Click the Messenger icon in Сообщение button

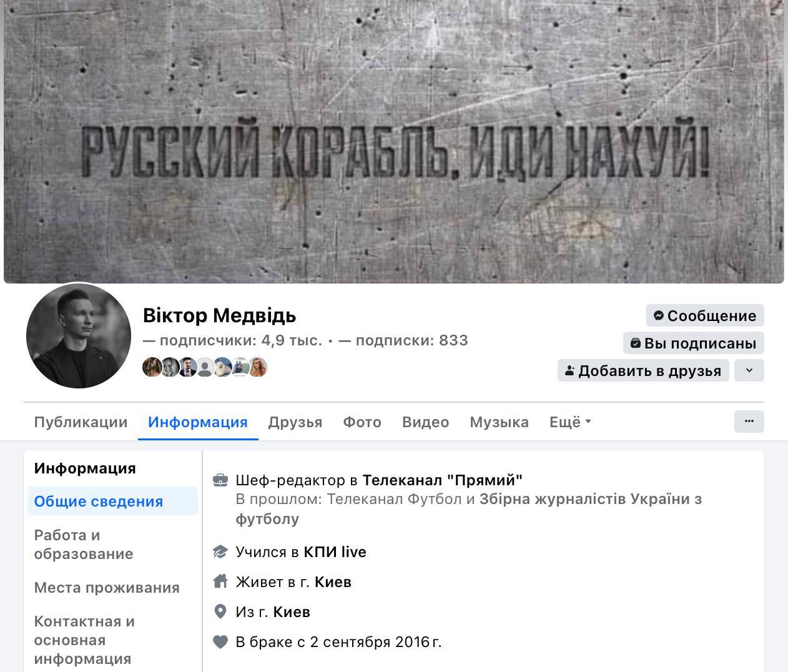pyautogui.click(x=658, y=316)
